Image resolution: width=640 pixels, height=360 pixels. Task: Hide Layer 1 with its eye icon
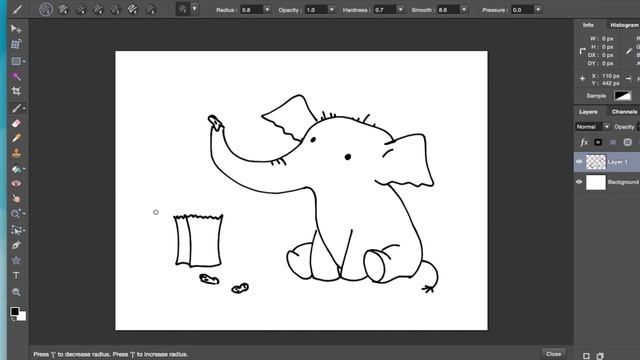(579, 162)
